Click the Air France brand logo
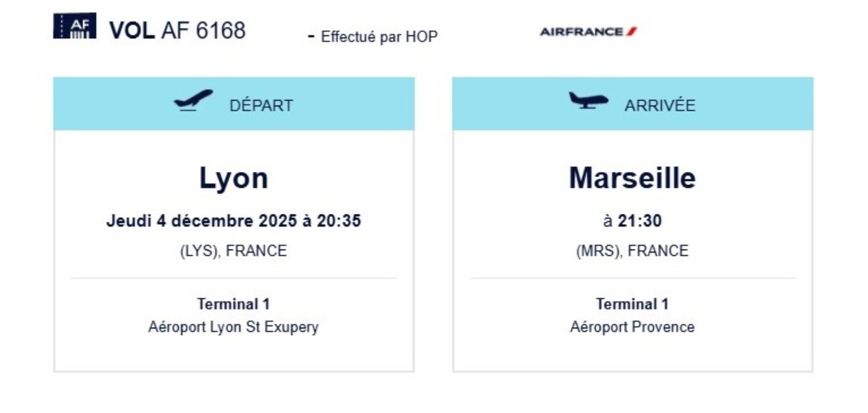Viewport: 868px width, 413px height. click(x=588, y=32)
